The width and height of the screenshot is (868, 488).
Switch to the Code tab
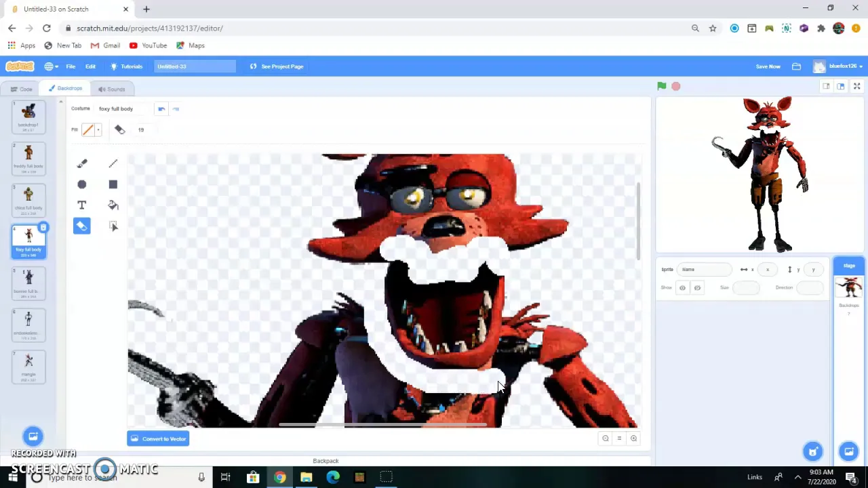coord(20,89)
